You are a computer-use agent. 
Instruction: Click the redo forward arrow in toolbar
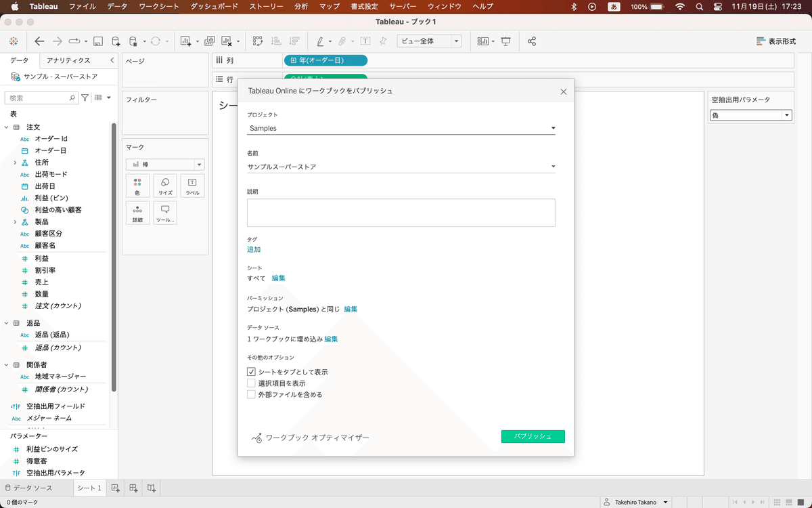tap(58, 41)
